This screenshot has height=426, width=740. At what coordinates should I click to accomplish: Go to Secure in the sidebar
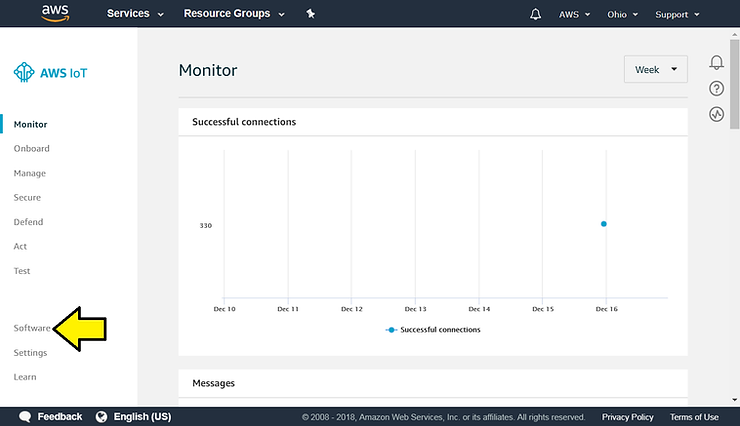27,198
